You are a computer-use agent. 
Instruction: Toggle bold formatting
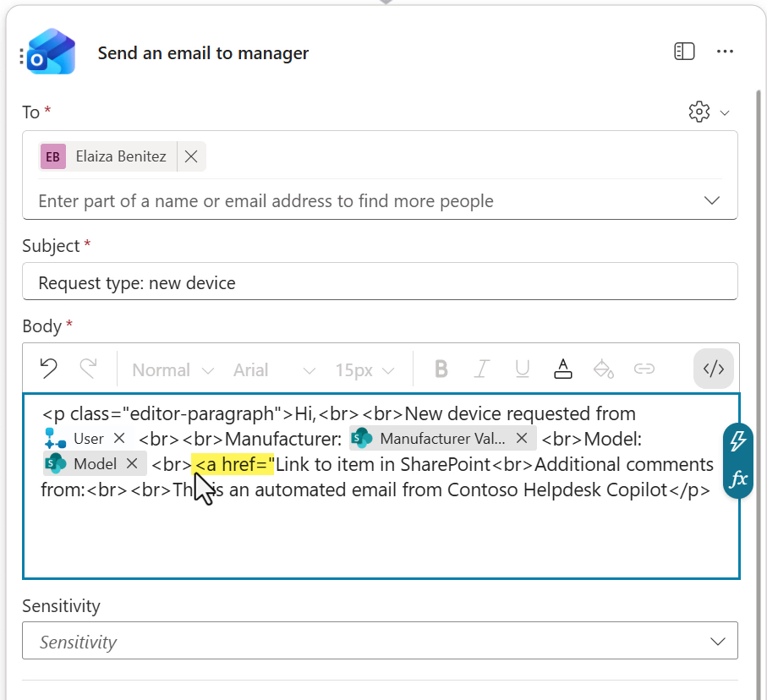(441, 369)
